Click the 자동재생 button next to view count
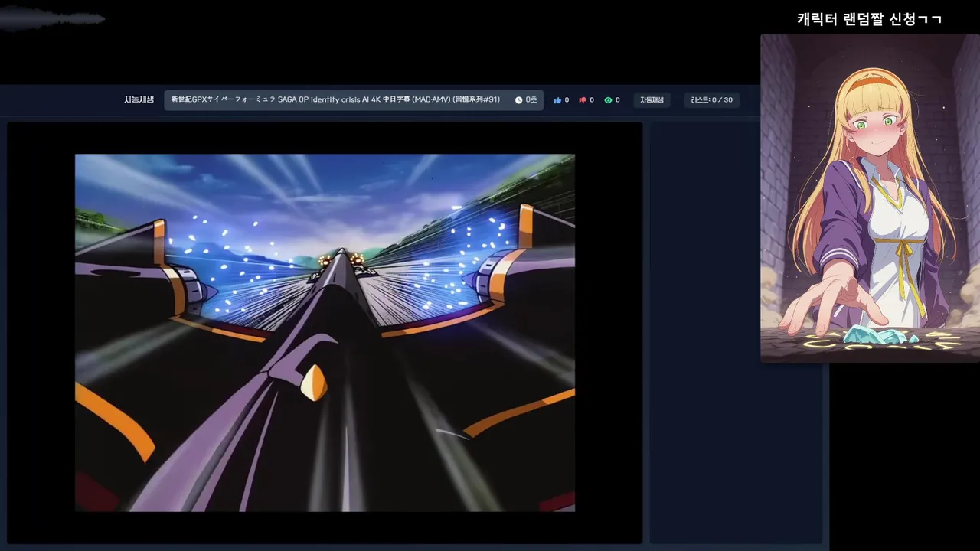Screen dimensions: 980x551 point(652,100)
